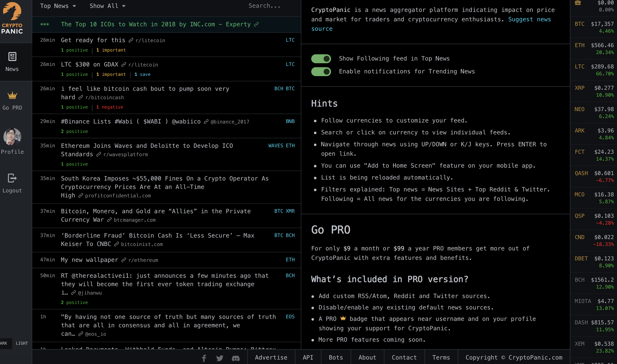Click '1 save' vote on GDAX post

143,74
